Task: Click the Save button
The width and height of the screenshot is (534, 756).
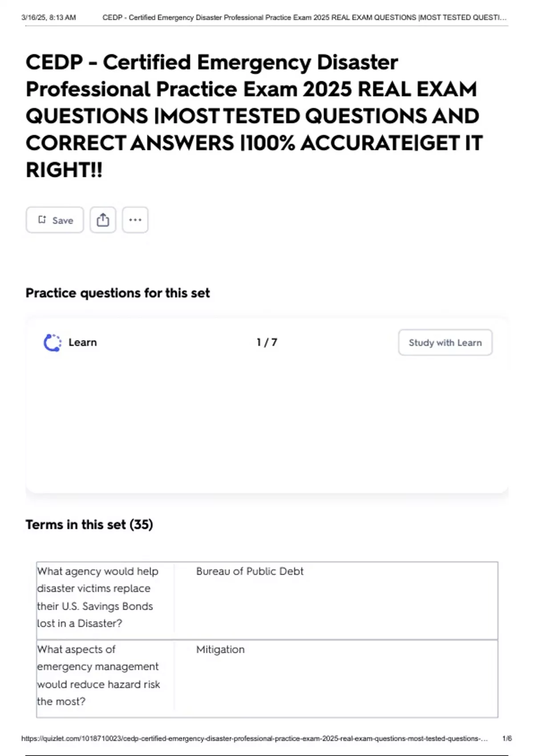Action: point(55,220)
